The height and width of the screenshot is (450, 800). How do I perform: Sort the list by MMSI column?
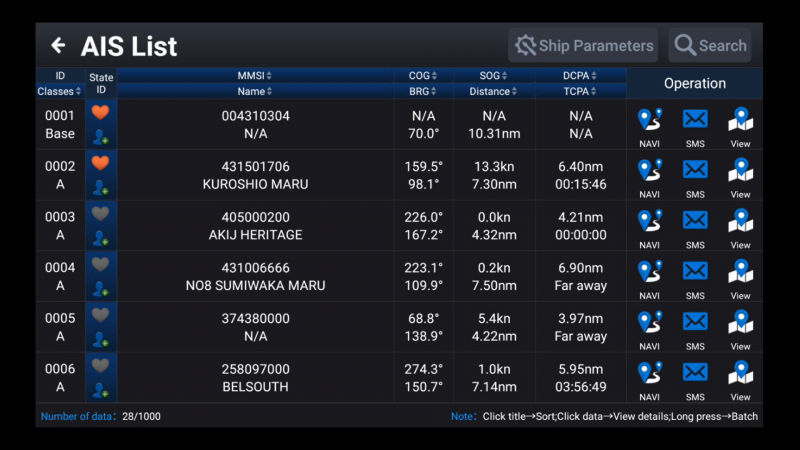point(255,75)
